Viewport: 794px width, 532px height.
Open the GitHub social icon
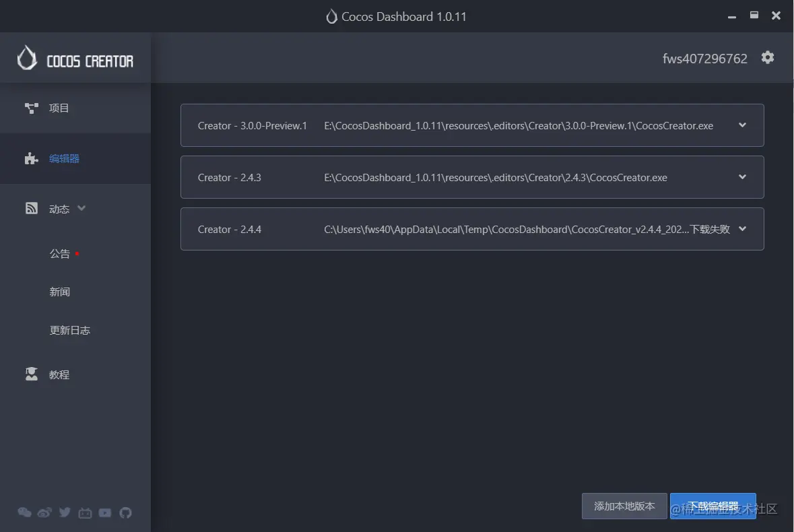[x=125, y=512]
